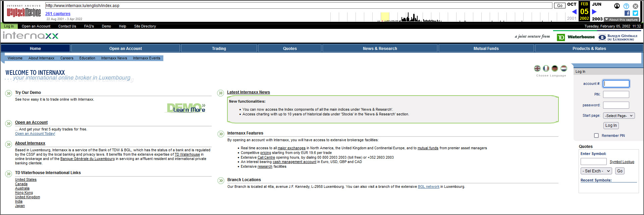Click arrow bullet beside Try Our Demo
Screen dimensions: 644x215
(9, 93)
